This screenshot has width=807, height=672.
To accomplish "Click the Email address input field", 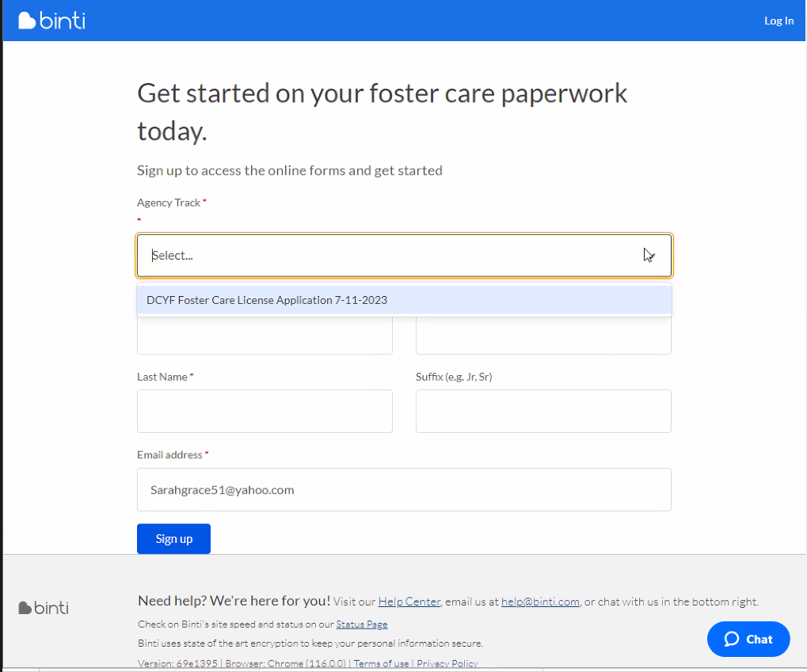I will point(404,490).
